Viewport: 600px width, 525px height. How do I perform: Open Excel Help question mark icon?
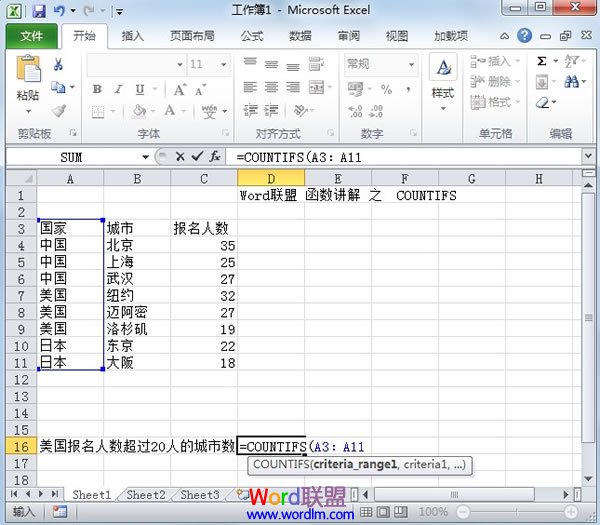pyautogui.click(x=524, y=36)
